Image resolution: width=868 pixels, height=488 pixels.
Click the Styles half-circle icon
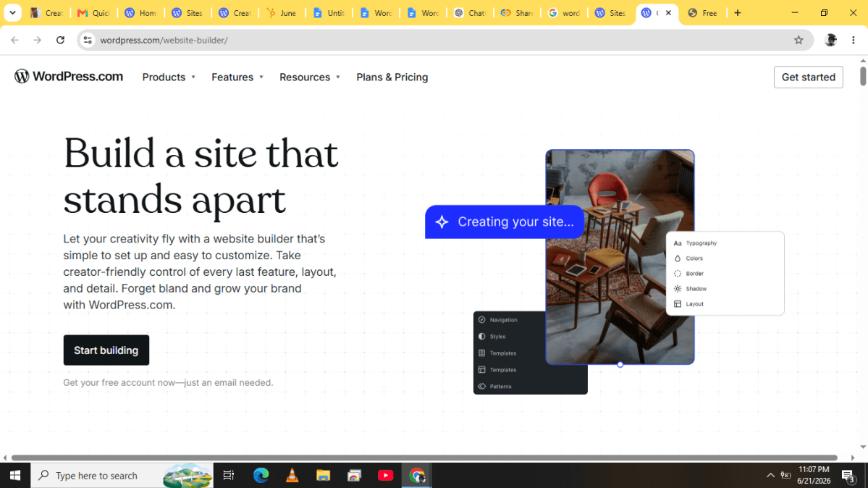tap(481, 336)
